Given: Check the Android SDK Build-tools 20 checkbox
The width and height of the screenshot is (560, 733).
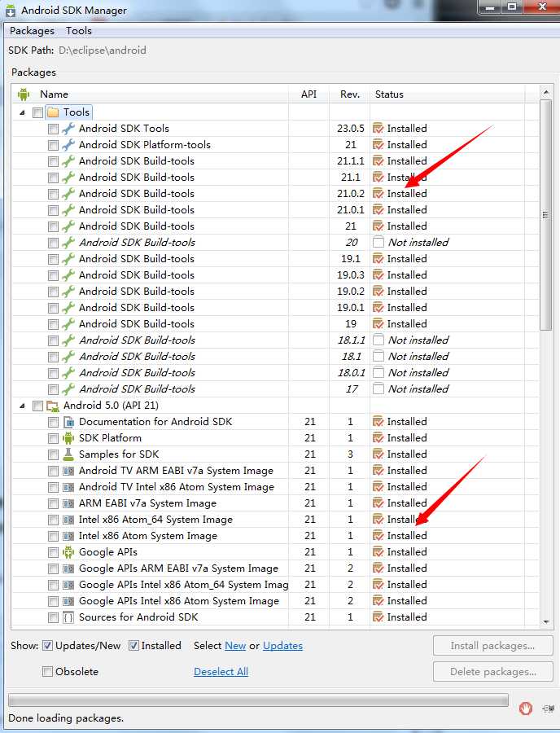Looking at the screenshot, I should tap(53, 243).
